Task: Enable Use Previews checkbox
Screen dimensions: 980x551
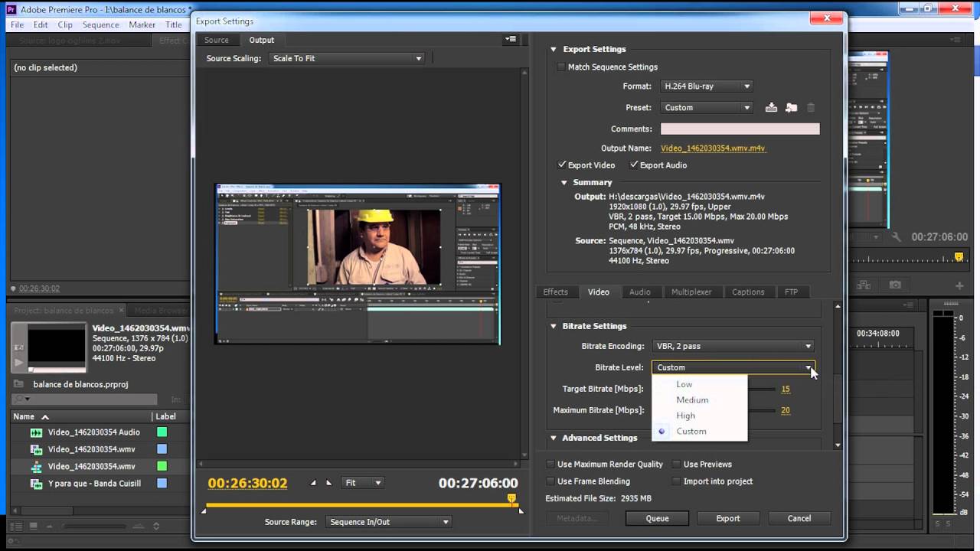Action: coord(676,465)
